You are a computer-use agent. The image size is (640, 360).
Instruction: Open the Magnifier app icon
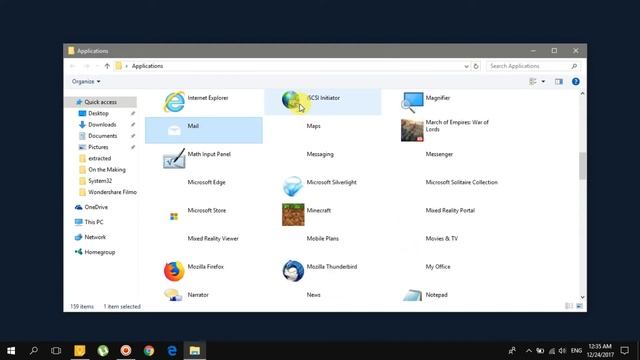412,102
